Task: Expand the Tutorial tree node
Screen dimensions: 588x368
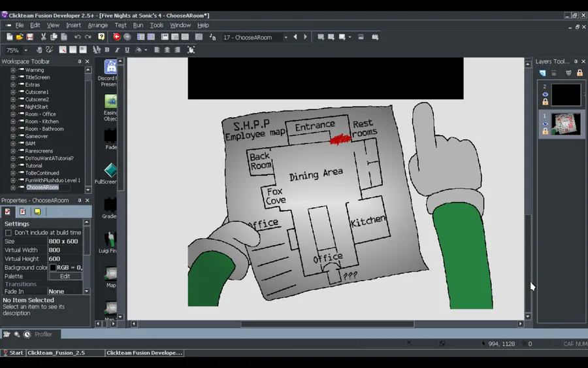Action: click(x=13, y=165)
